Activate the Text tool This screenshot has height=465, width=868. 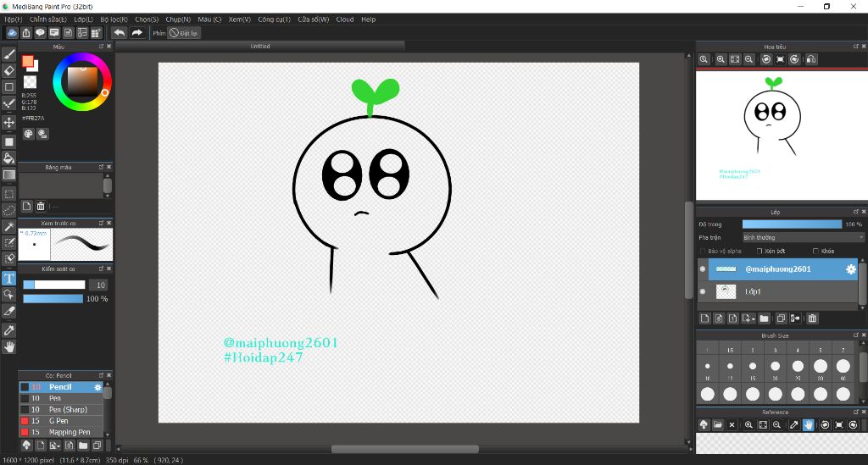coord(8,278)
